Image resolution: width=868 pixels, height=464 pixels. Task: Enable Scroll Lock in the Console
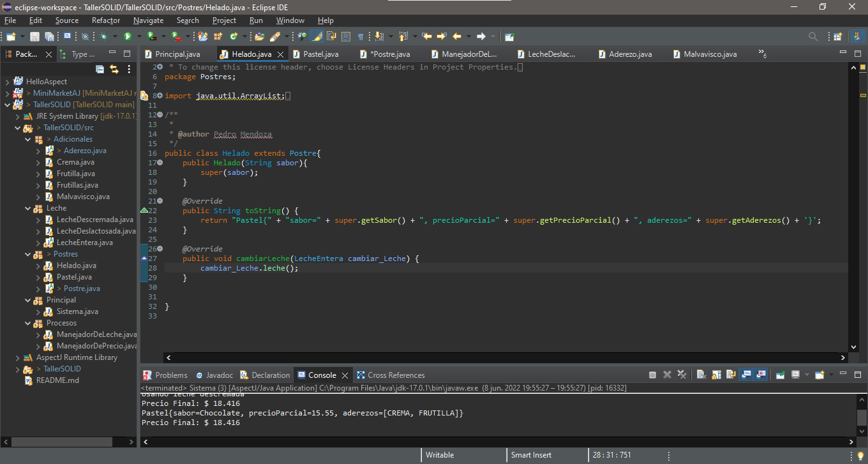pos(715,375)
